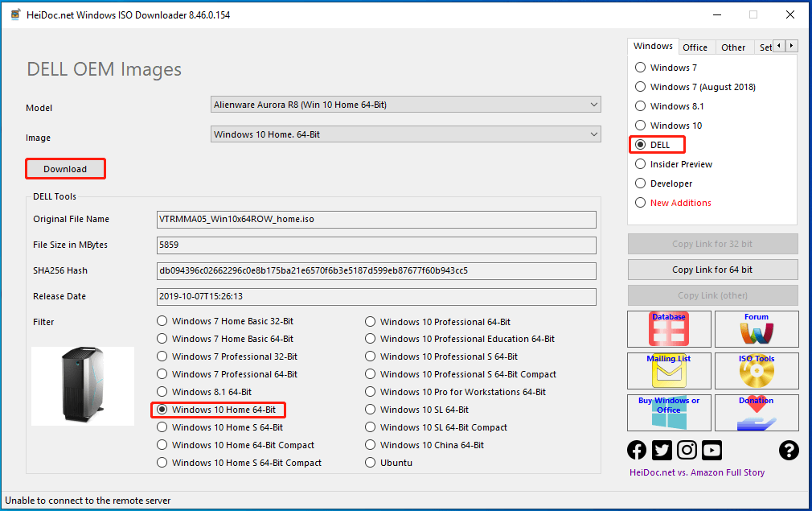Switch to the partially visible Set tab
812x511 pixels.
(x=765, y=47)
